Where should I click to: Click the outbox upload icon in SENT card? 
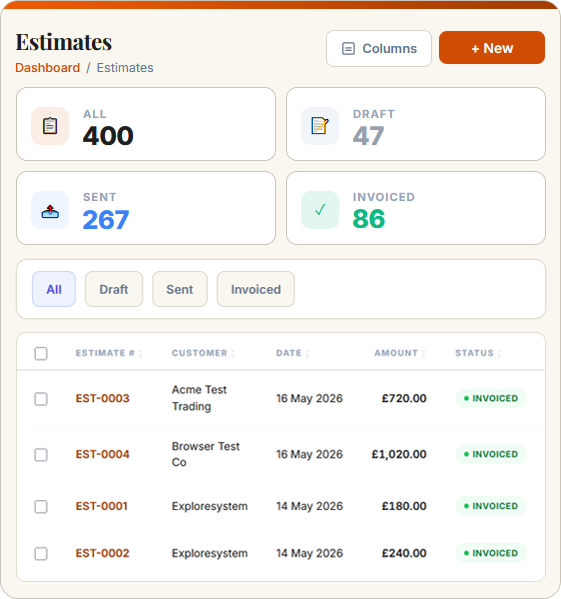point(50,211)
